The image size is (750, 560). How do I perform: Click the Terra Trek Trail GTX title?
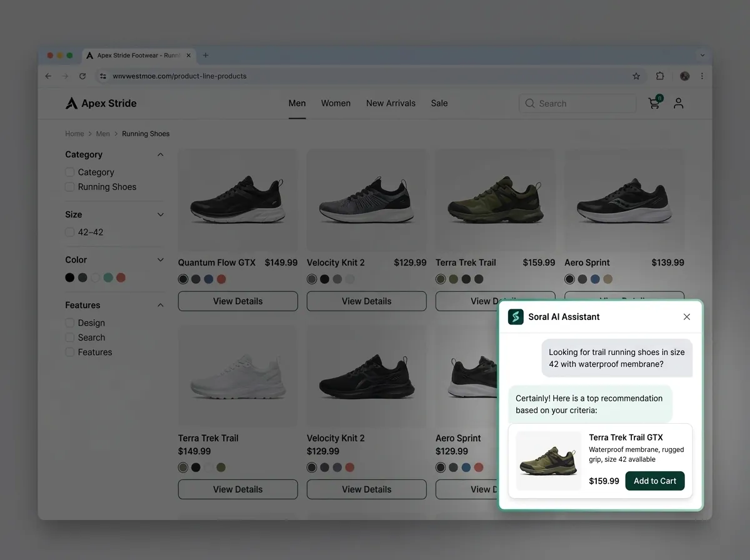pyautogui.click(x=626, y=437)
